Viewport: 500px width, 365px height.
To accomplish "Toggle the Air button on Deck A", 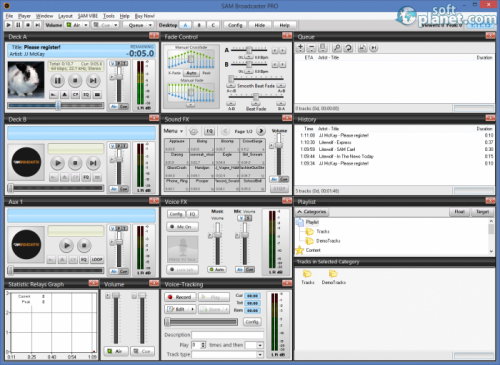I will 114,107.
